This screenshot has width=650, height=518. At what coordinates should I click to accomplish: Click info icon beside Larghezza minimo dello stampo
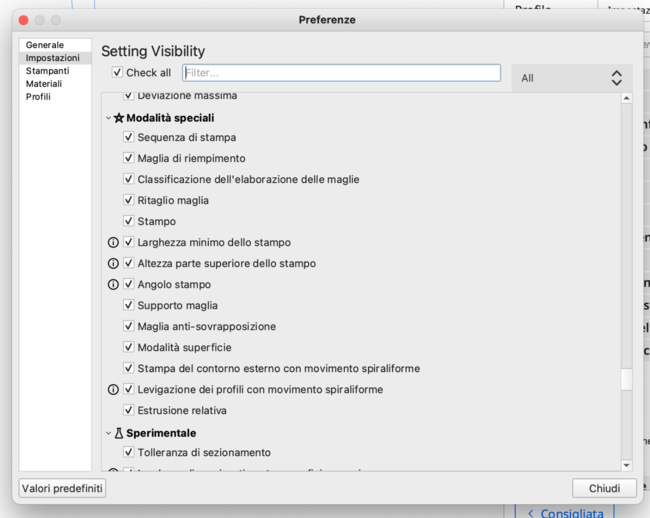[113, 242]
